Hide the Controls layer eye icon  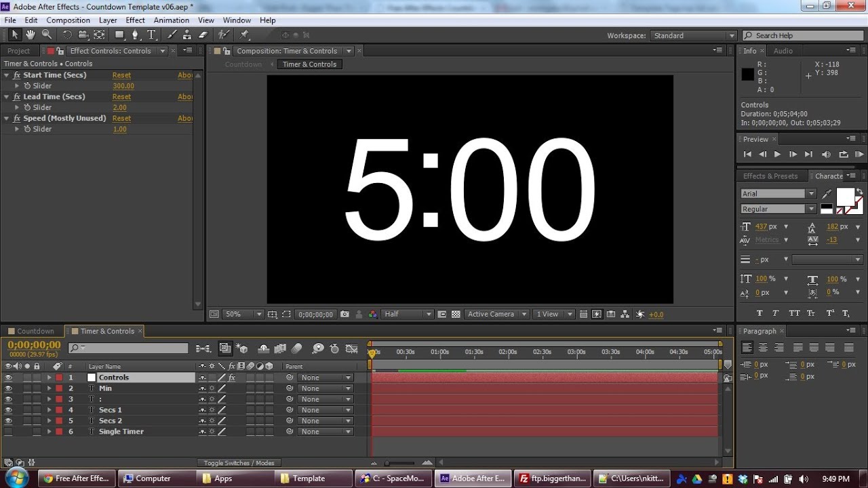point(8,378)
